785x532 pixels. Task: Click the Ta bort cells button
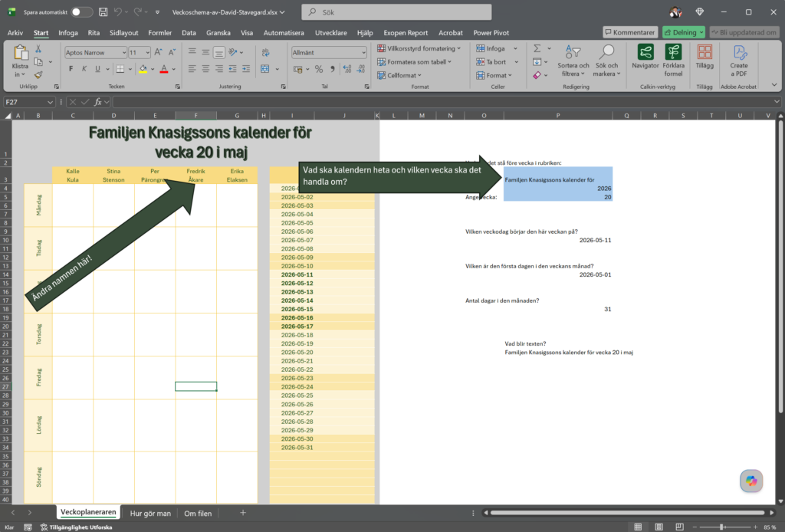tap(491, 62)
